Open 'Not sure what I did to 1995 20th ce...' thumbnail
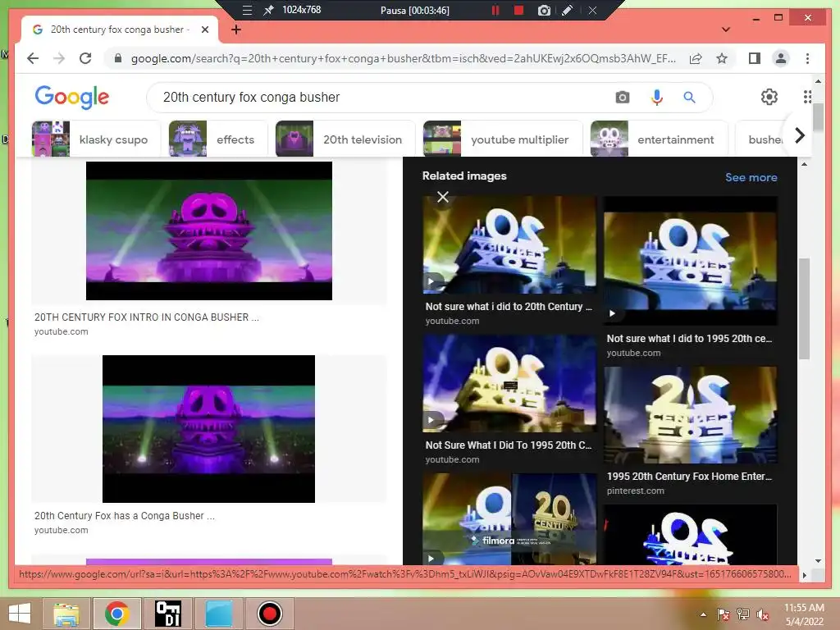The width and height of the screenshot is (840, 630). (691, 261)
